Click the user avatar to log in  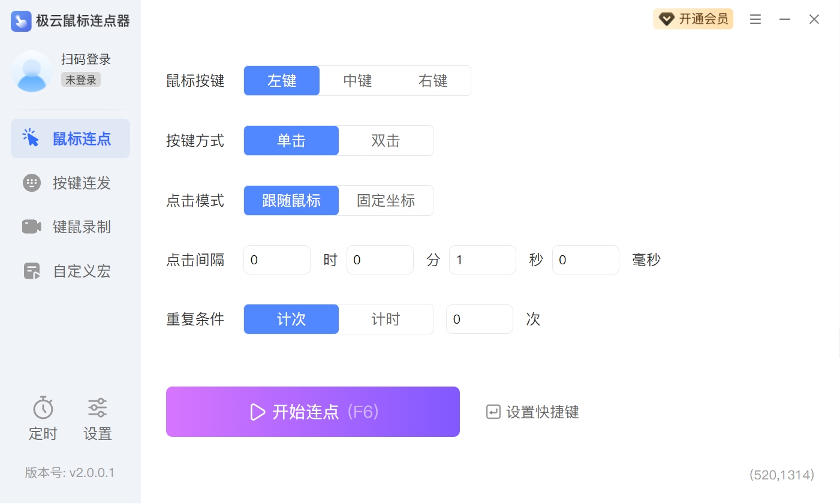pos(32,71)
